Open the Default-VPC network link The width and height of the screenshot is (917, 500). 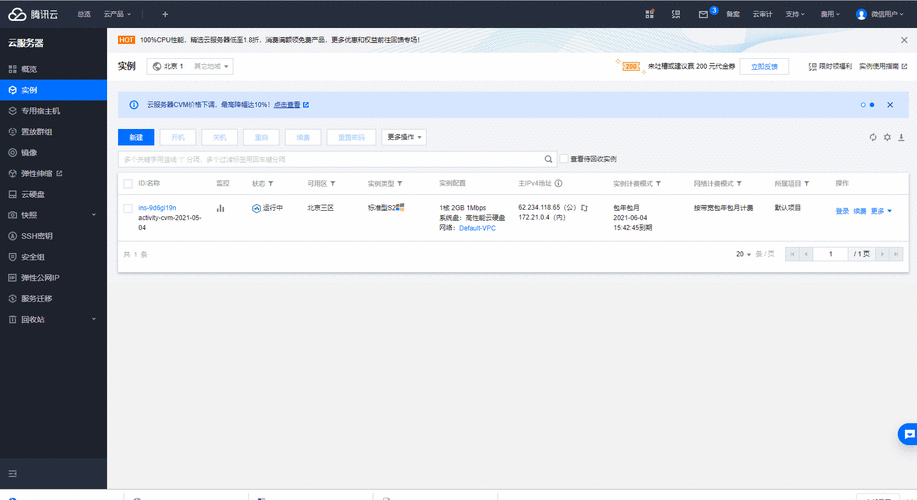477,228
